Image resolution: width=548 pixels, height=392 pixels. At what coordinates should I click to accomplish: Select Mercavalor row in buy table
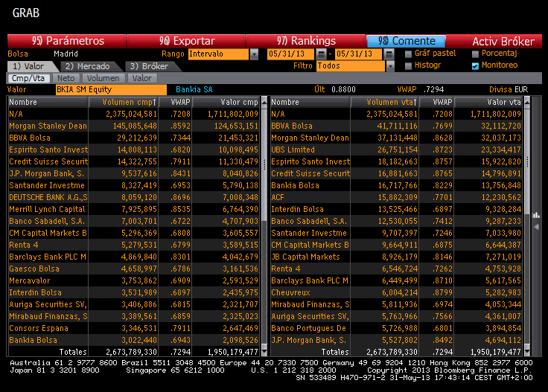click(x=134, y=280)
